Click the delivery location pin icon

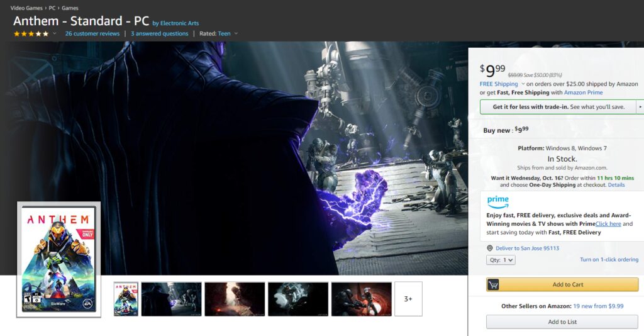click(x=489, y=248)
